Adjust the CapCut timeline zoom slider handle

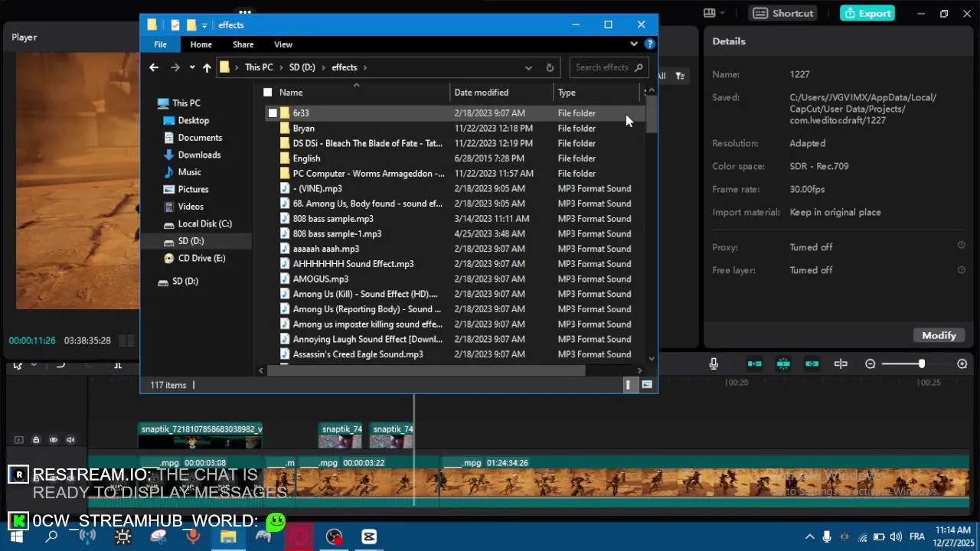tap(921, 364)
